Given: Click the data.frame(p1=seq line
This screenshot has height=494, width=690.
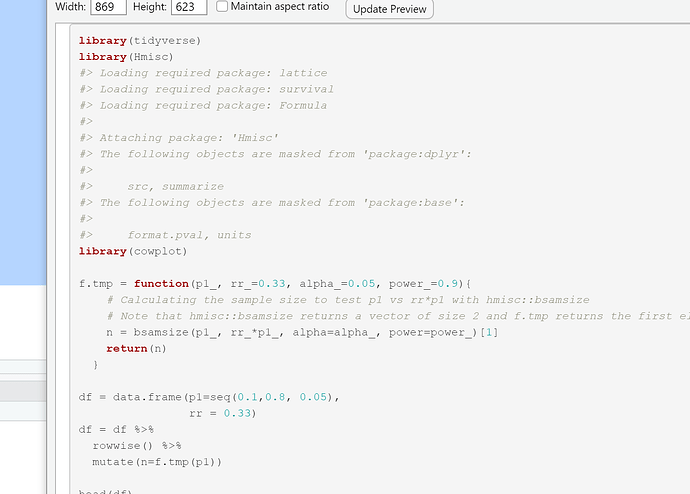Looking at the screenshot, I should (209, 397).
